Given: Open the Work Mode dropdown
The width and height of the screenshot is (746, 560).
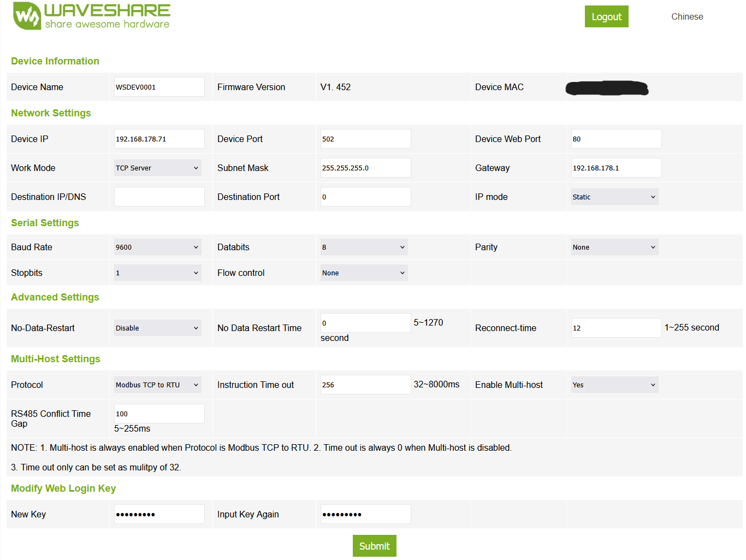Looking at the screenshot, I should click(x=157, y=168).
